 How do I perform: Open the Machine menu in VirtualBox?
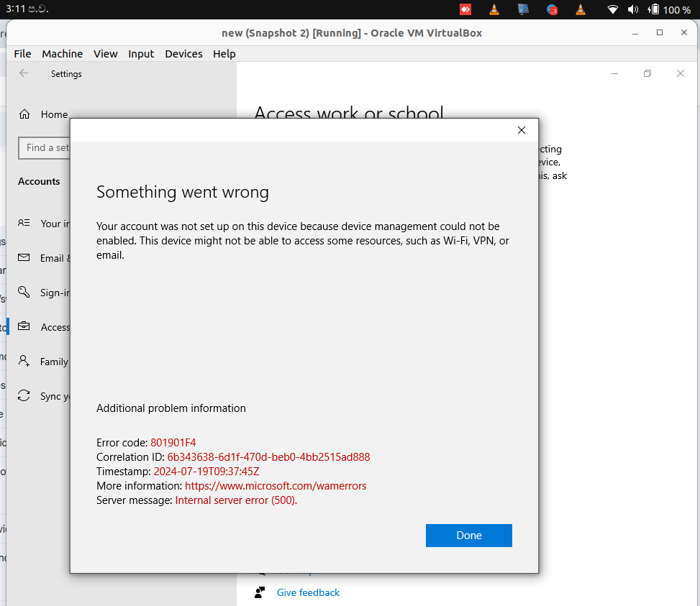tap(62, 53)
